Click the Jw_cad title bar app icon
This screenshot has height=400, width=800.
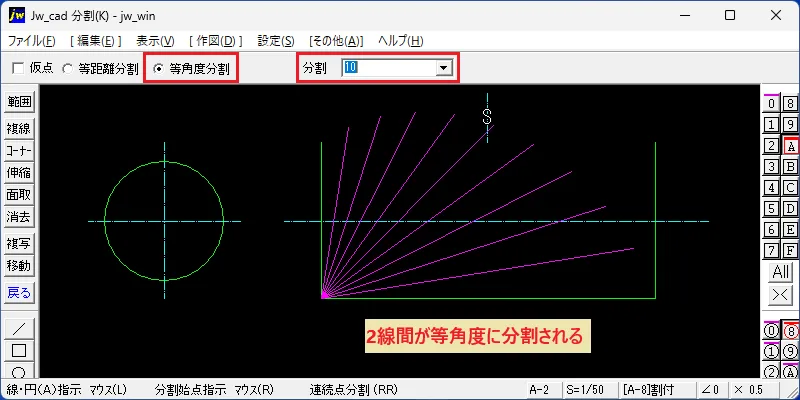pos(16,15)
